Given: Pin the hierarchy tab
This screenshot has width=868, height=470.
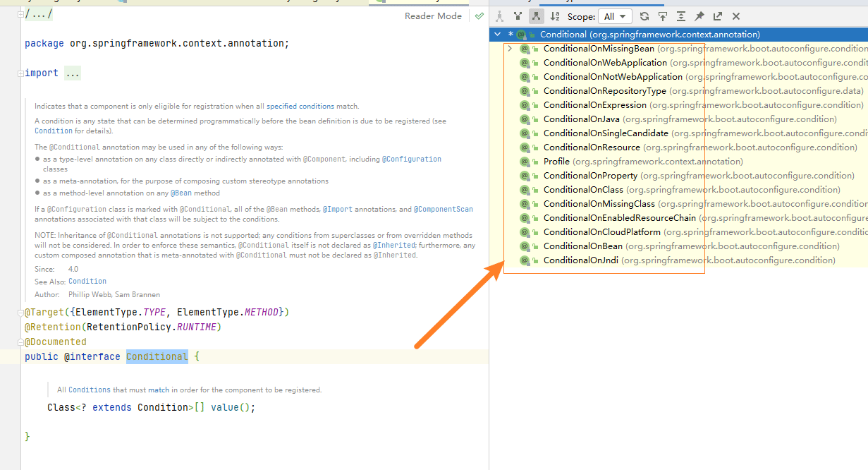Looking at the screenshot, I should 699,16.
